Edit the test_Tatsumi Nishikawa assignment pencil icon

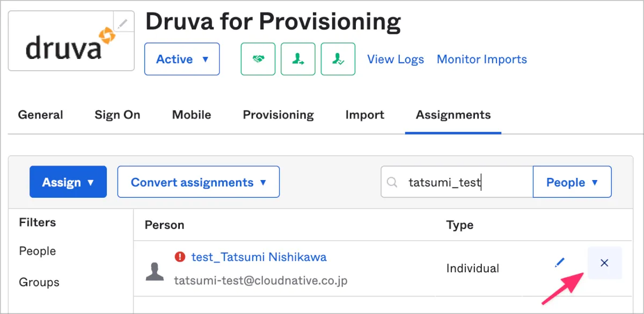tap(560, 263)
